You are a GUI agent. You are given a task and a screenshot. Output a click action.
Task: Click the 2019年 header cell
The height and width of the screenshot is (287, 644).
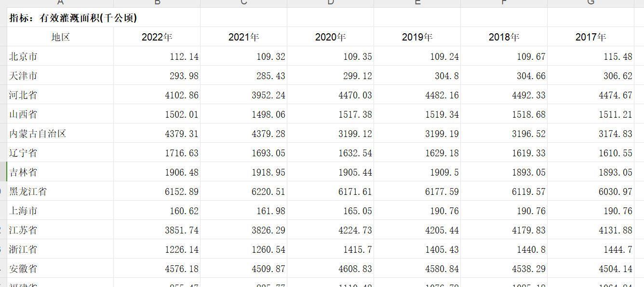(x=417, y=37)
